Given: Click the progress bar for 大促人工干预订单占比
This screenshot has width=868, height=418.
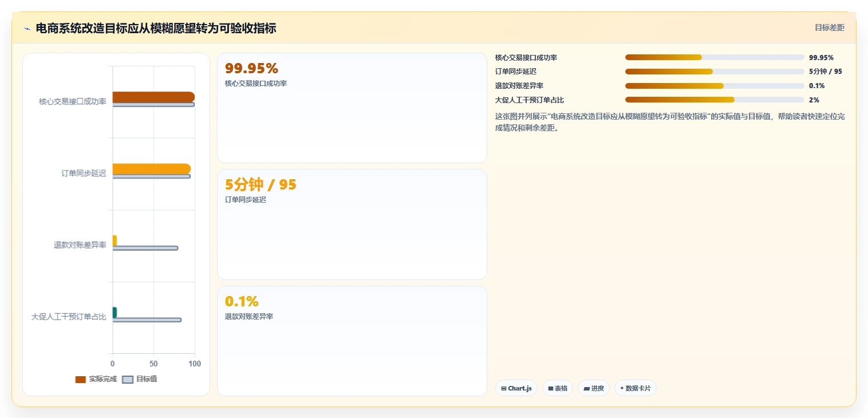Looking at the screenshot, I should click(715, 100).
